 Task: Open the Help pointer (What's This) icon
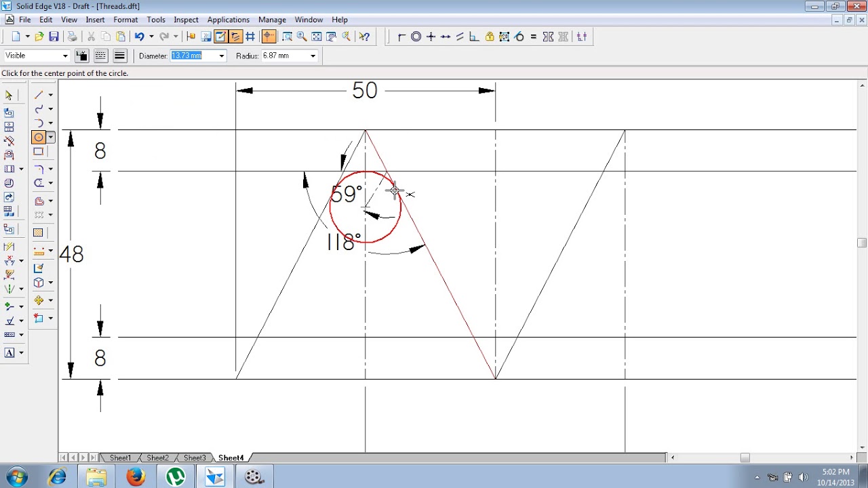click(364, 37)
